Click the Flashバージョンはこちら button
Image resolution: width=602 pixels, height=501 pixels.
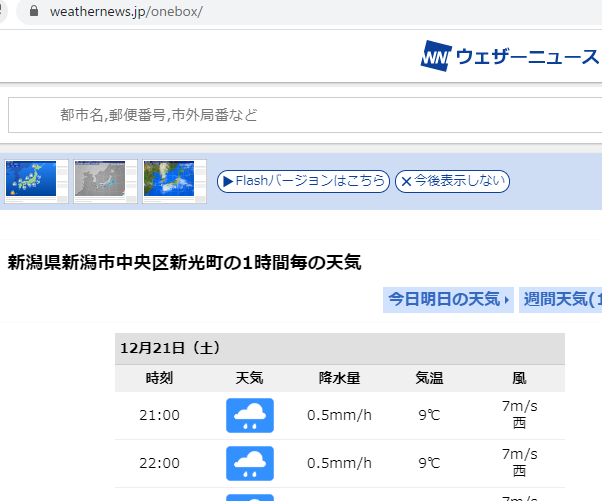[303, 181]
